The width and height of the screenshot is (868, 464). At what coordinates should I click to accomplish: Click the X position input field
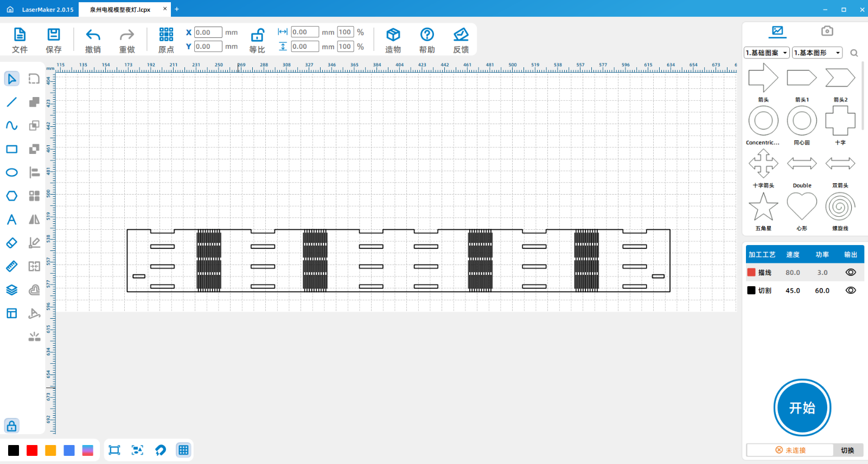coord(208,33)
